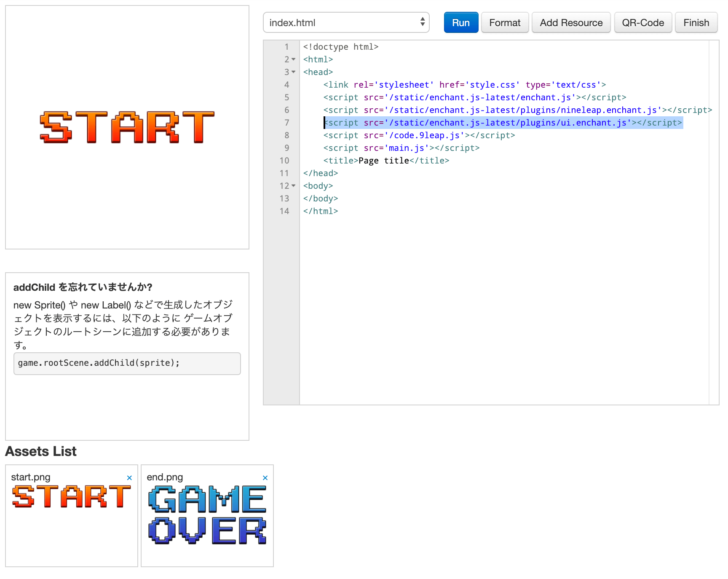
Task: Click the closing body tag on line 13
Action: [321, 198]
